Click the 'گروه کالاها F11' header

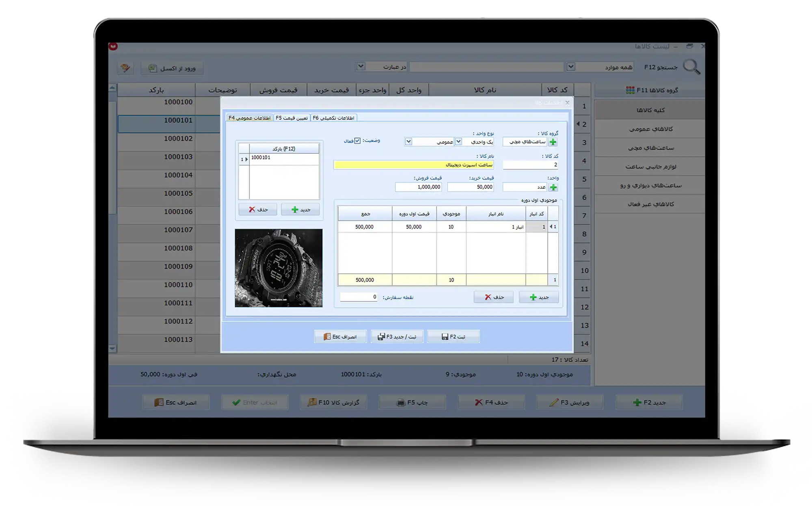(x=650, y=90)
